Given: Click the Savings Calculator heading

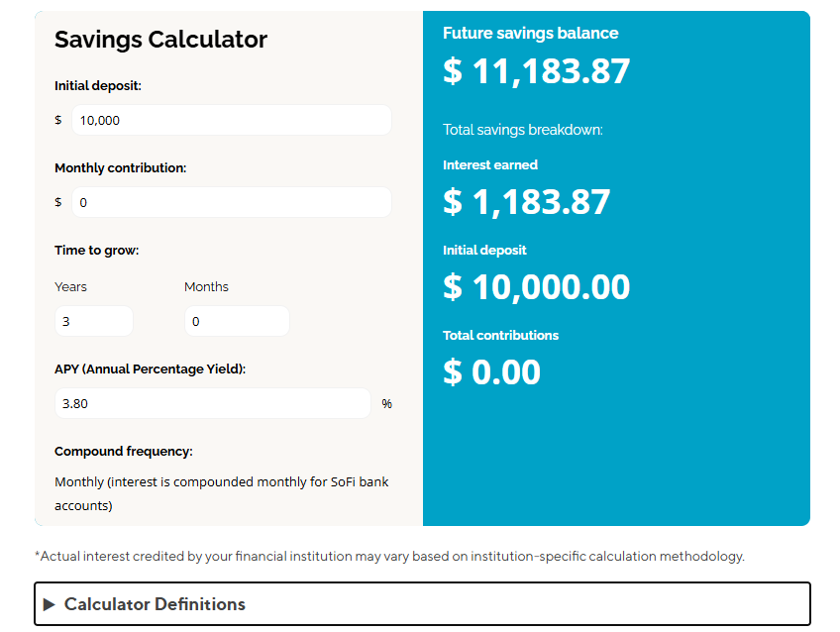Looking at the screenshot, I should coord(161,40).
